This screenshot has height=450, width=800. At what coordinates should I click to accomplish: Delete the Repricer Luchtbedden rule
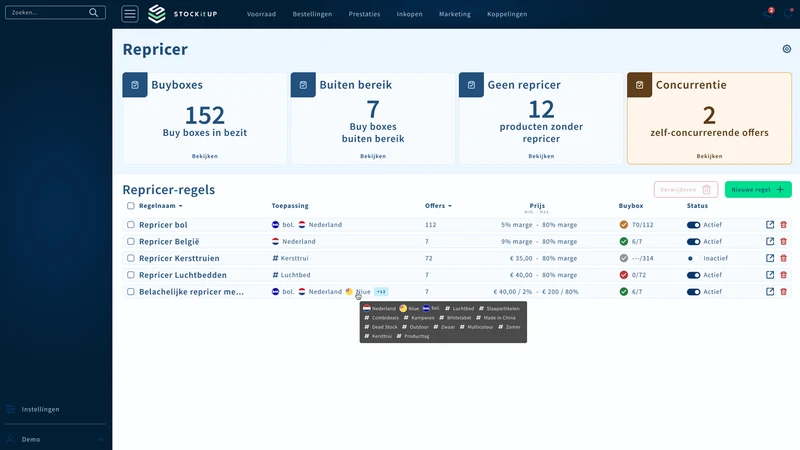[783, 275]
